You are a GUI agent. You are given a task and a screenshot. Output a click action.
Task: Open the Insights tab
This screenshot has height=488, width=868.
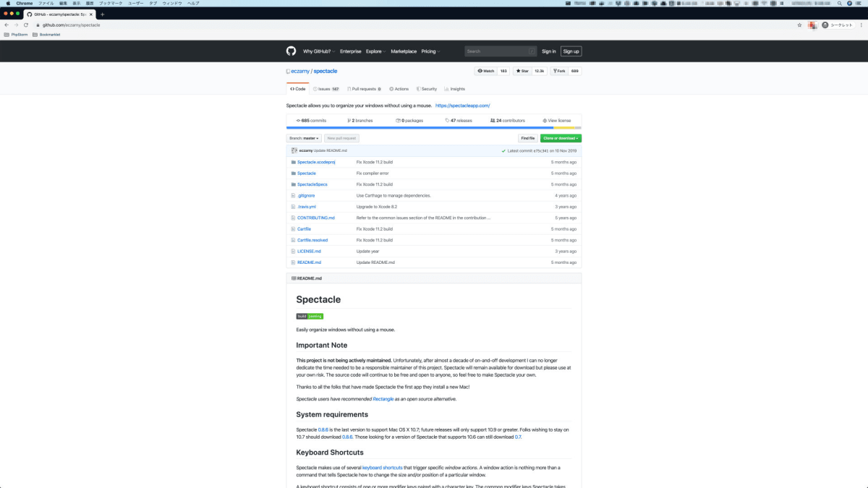(455, 89)
